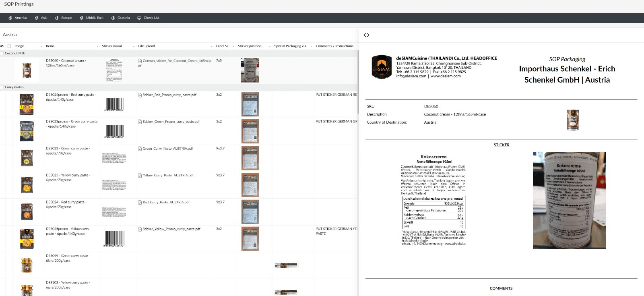Click PDF icon of Yellow_Curry_Paste_AUSTRIA file
Image resolution: width=644 pixels, height=296 pixels.
tap(140, 176)
